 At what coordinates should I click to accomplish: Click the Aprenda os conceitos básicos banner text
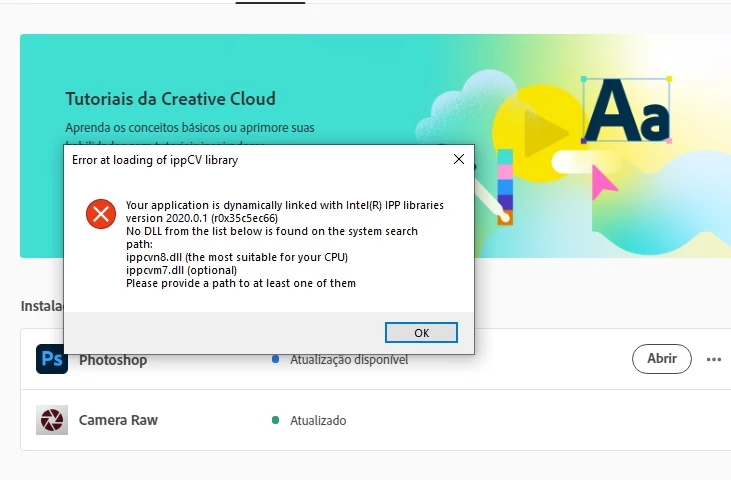click(x=190, y=128)
